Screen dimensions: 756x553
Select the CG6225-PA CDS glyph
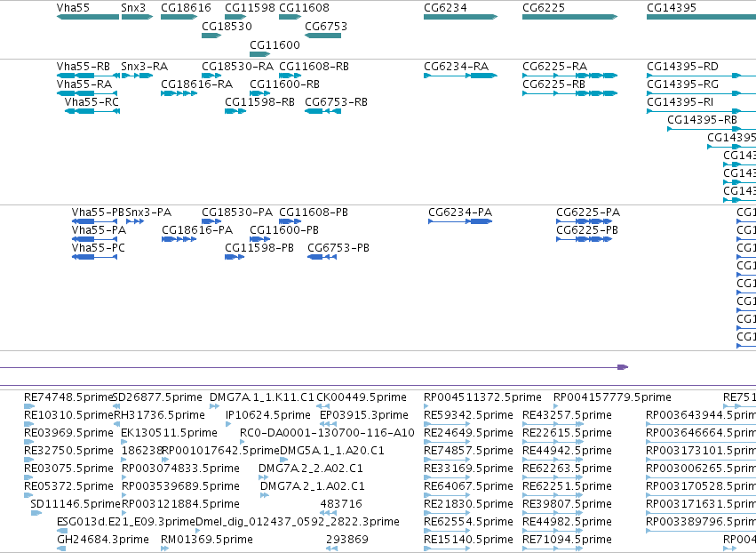585,221
